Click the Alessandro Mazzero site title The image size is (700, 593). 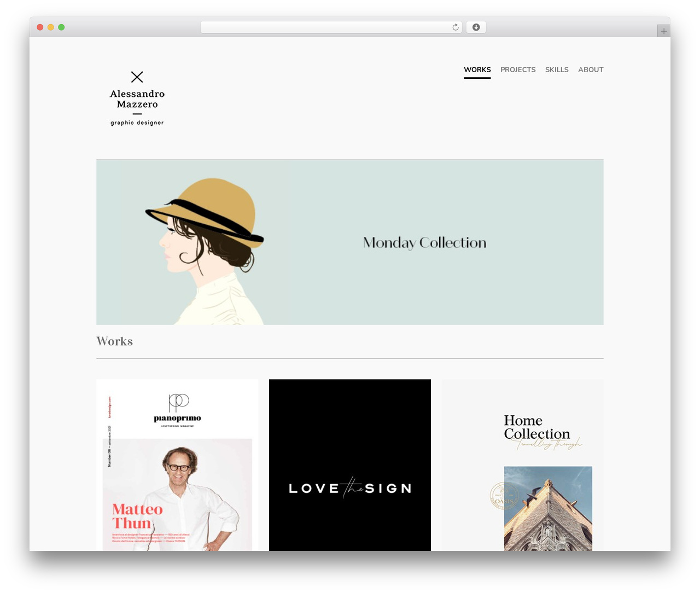[x=137, y=99]
